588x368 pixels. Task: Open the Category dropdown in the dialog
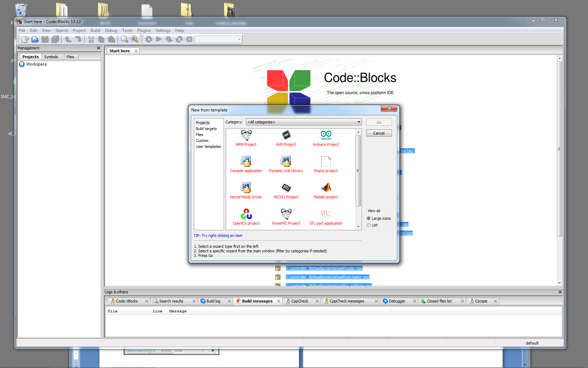point(304,122)
